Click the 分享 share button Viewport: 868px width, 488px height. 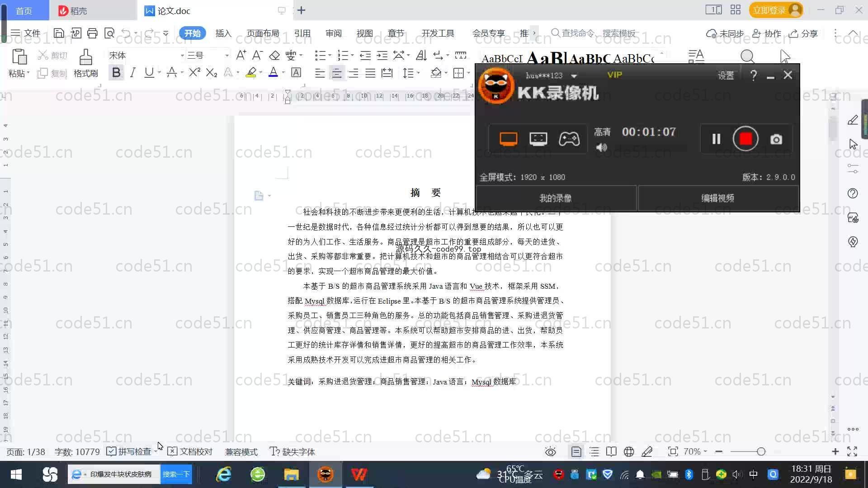pos(804,33)
